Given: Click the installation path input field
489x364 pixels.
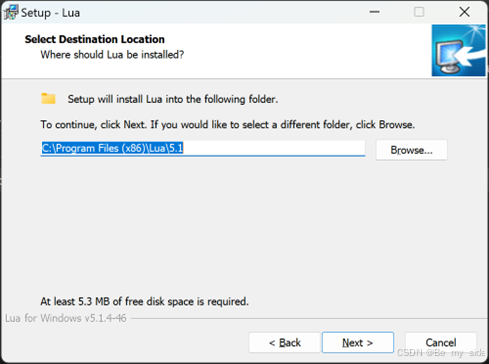Looking at the screenshot, I should 203,148.
